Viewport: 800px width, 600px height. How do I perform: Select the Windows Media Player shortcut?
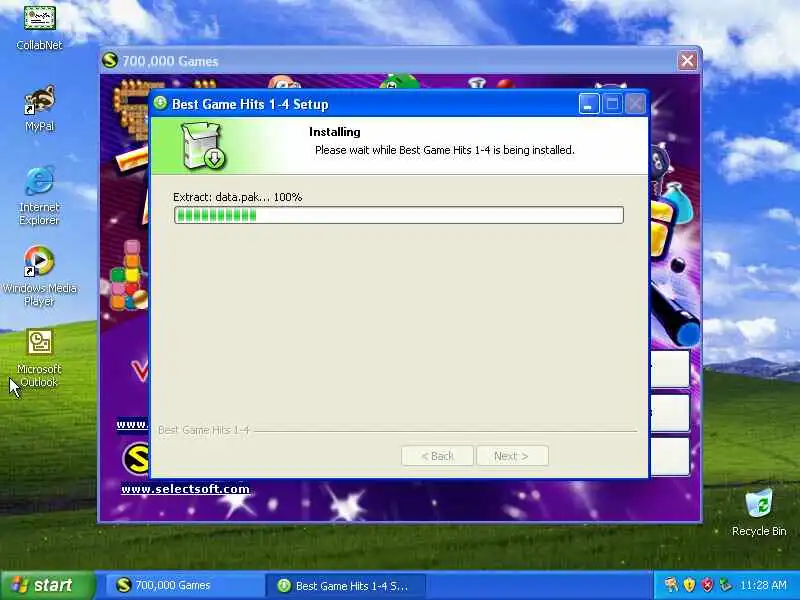tap(39, 276)
